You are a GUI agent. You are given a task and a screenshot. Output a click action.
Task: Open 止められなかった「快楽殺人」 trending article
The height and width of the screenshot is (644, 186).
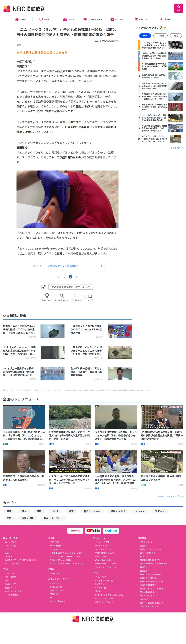click(34, 353)
